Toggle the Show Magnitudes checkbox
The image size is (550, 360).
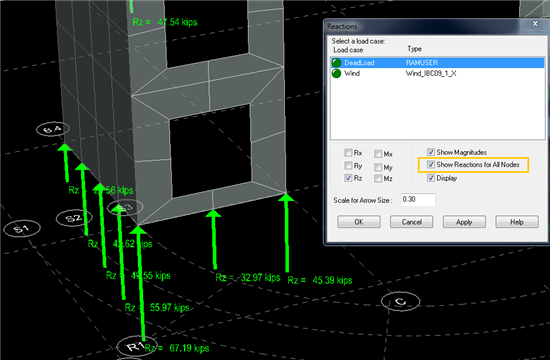[431, 152]
